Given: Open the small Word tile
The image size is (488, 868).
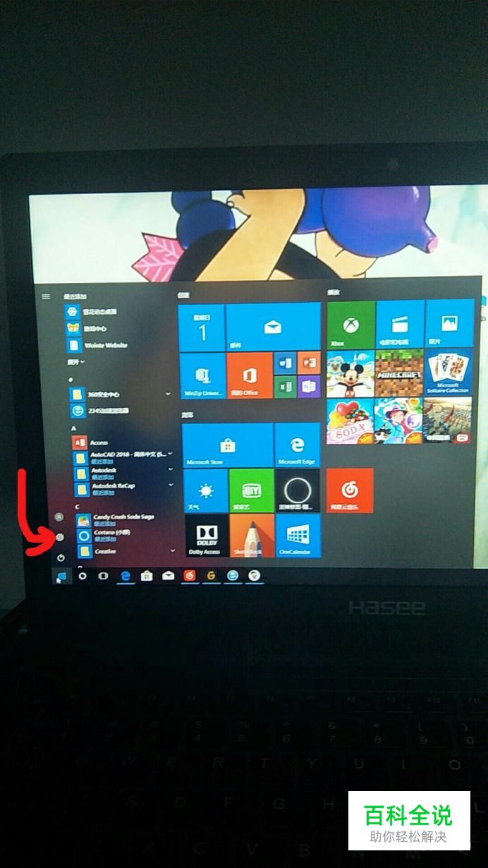Looking at the screenshot, I should coord(286,364).
